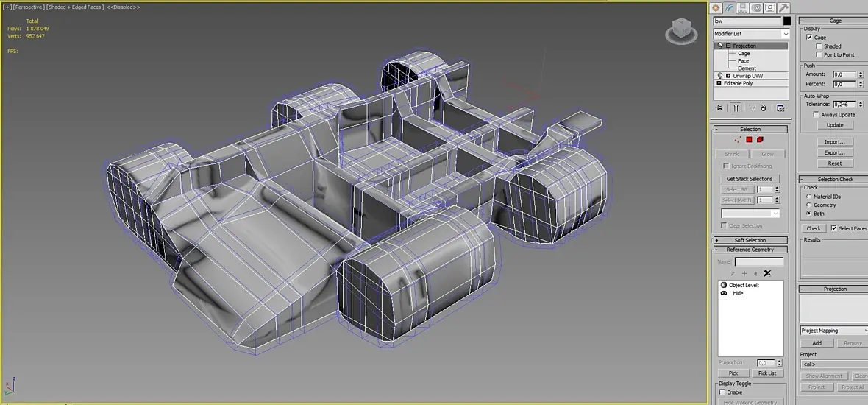The image size is (868, 405).
Task: Collapse the Selection rollout
Action: tap(750, 129)
